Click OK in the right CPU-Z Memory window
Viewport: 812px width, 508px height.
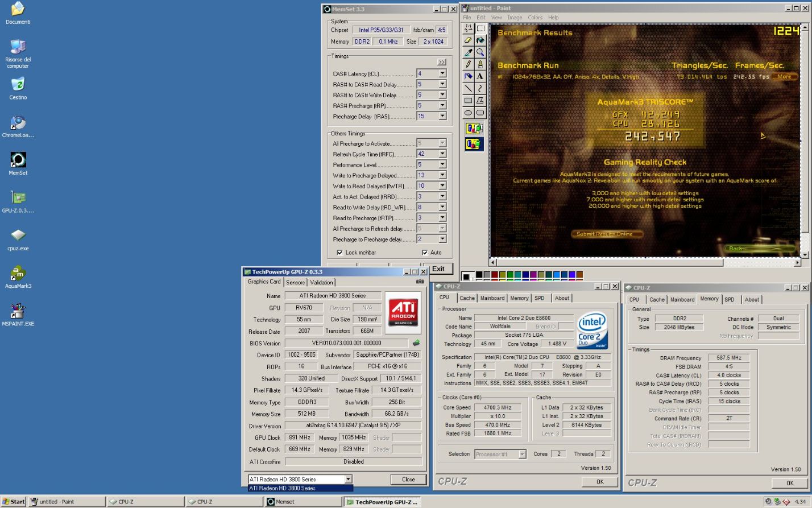(x=789, y=483)
